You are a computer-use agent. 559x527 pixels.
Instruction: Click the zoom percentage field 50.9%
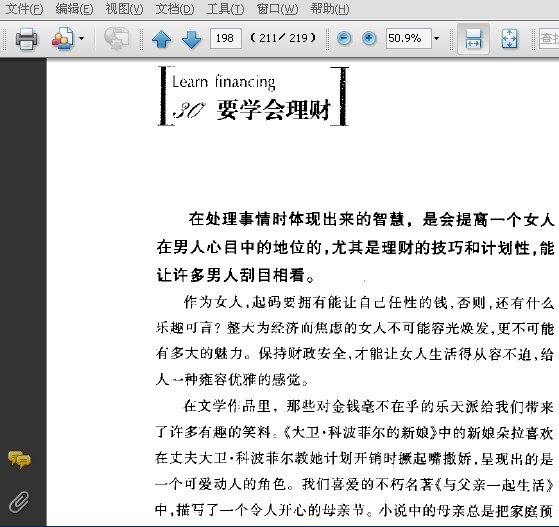pos(409,38)
